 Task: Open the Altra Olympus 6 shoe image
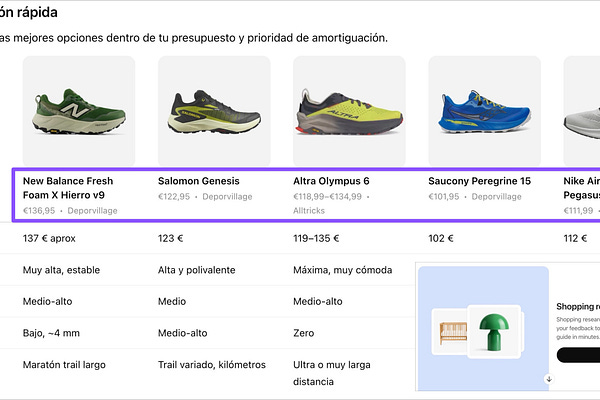point(349,111)
